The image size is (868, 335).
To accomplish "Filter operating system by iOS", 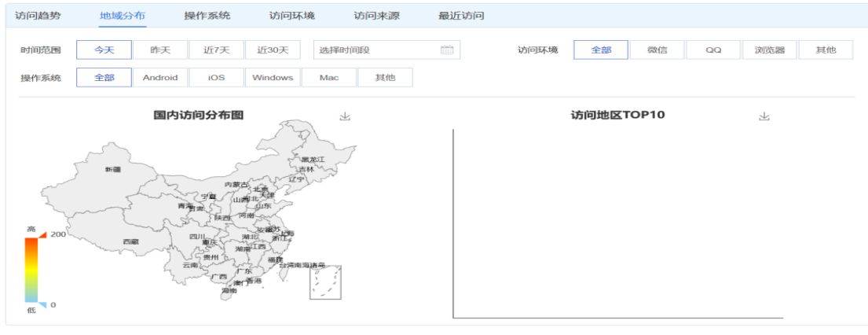I will [217, 78].
